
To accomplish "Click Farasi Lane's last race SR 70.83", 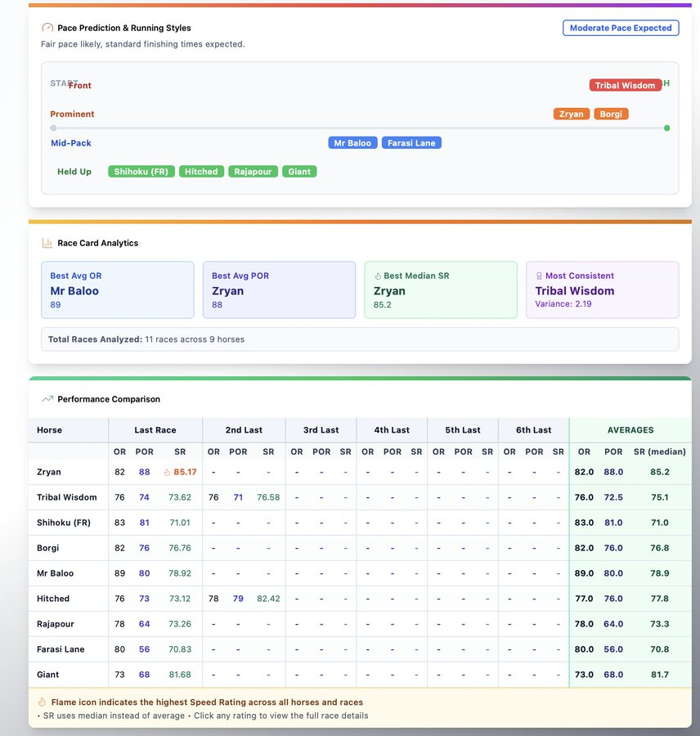I will point(180,649).
